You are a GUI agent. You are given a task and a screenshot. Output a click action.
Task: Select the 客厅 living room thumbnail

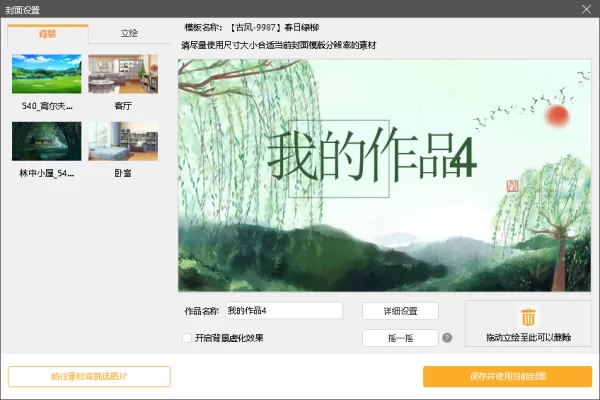[x=123, y=74]
